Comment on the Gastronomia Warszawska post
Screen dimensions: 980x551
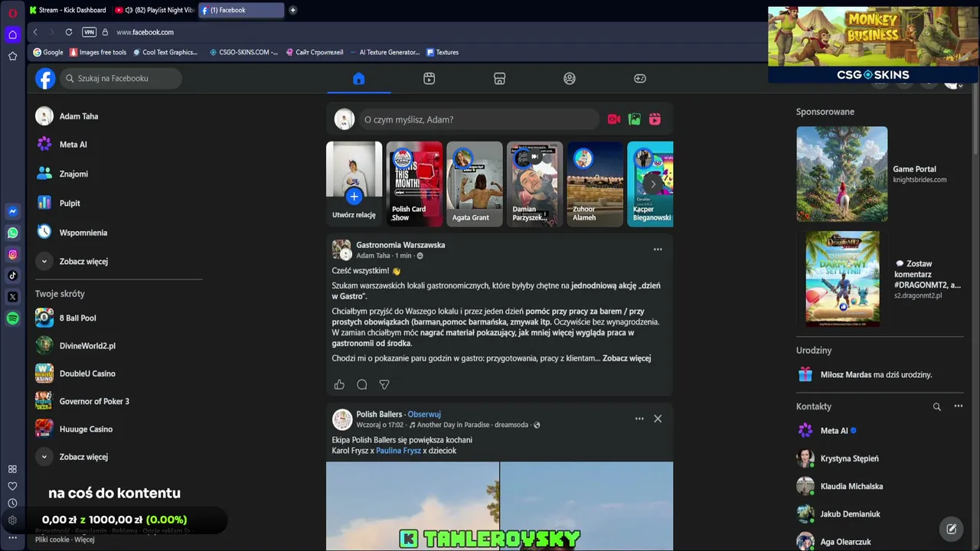click(x=362, y=384)
